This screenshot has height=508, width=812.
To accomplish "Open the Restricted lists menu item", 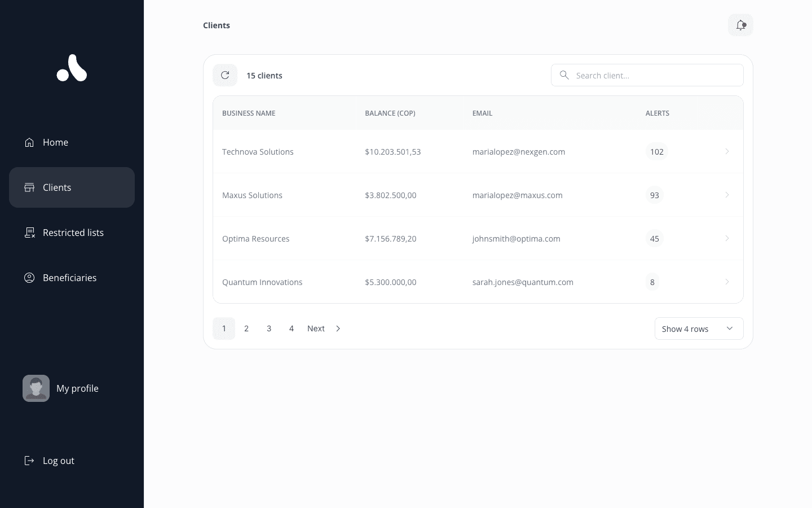I will [72, 233].
